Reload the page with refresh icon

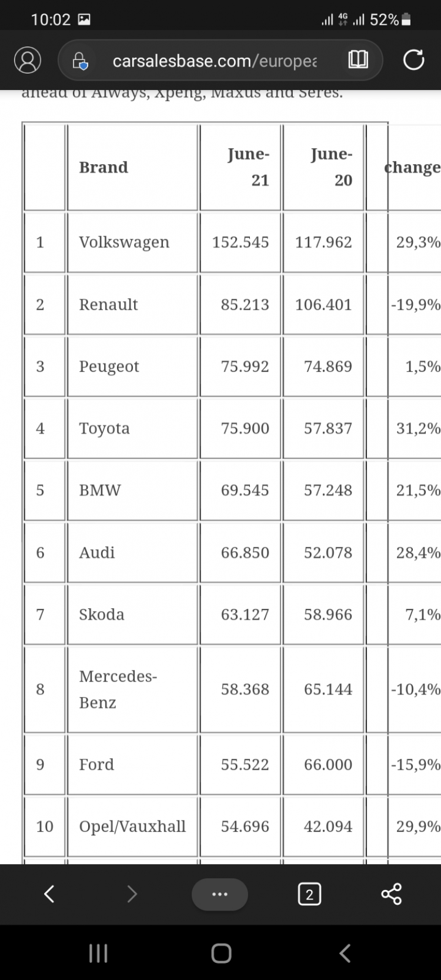pyautogui.click(x=413, y=60)
